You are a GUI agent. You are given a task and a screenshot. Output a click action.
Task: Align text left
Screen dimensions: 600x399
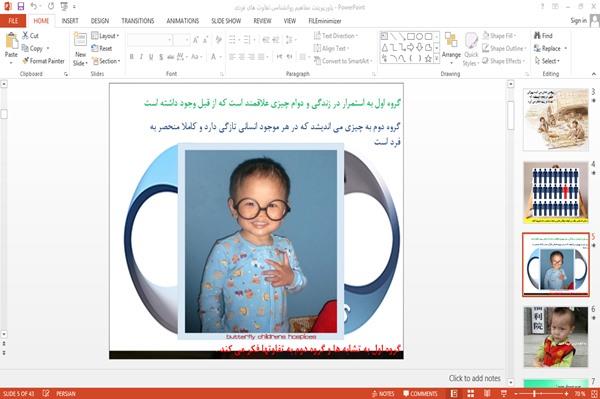232,57
